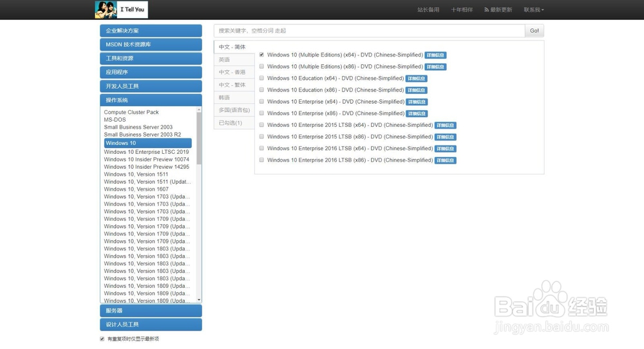The height and width of the screenshot is (349, 644).
Task: Select MS-DOS in the OS list
Action: click(x=115, y=120)
